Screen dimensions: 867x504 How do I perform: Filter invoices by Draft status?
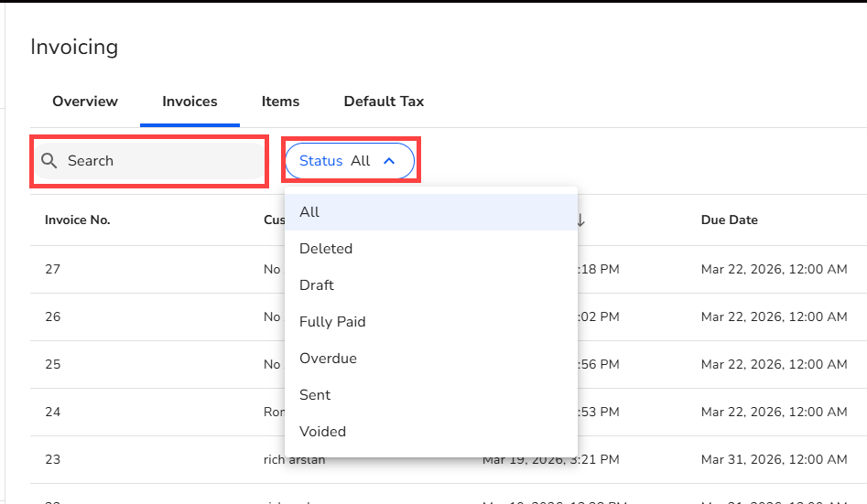tap(317, 284)
